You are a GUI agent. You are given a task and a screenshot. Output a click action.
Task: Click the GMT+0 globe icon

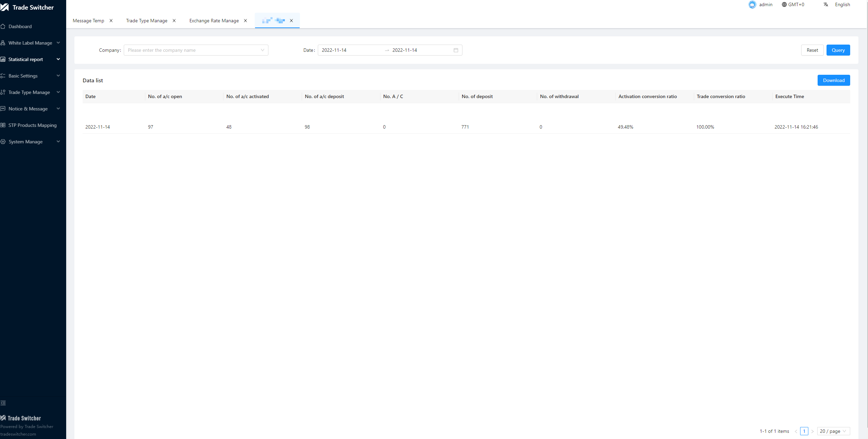click(784, 4)
